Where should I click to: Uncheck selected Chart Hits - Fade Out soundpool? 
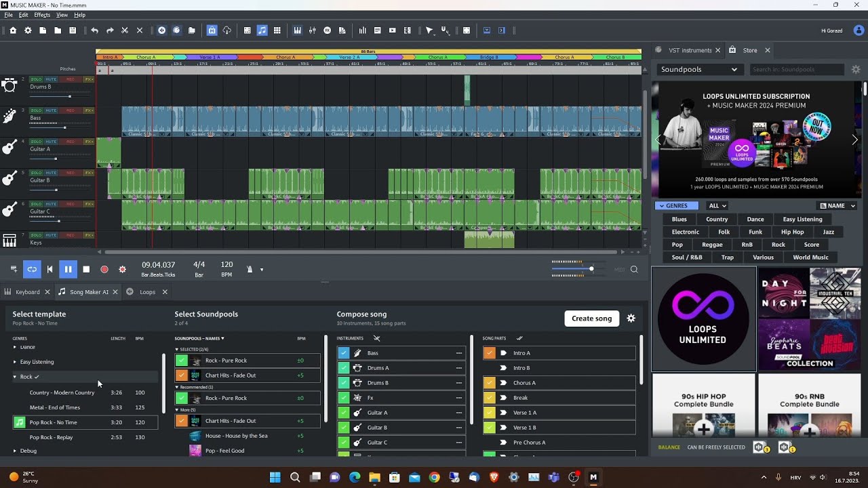coord(181,375)
